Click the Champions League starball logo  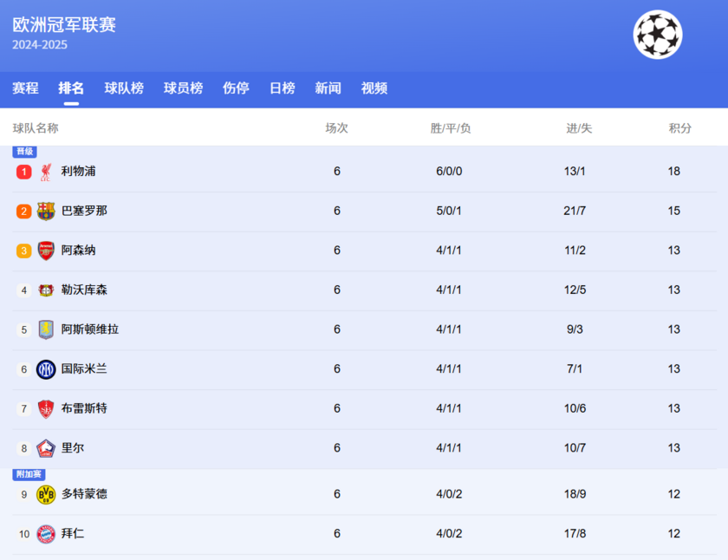tap(657, 36)
